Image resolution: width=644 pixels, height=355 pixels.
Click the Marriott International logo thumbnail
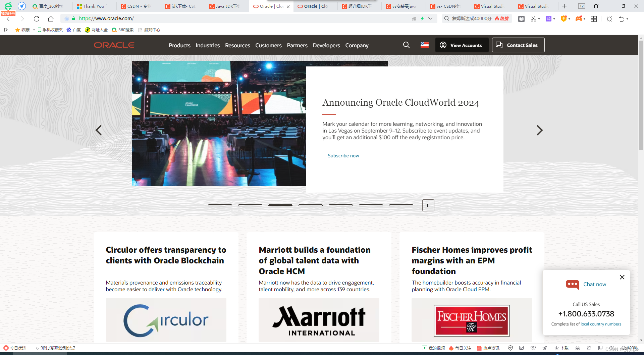[x=319, y=320]
